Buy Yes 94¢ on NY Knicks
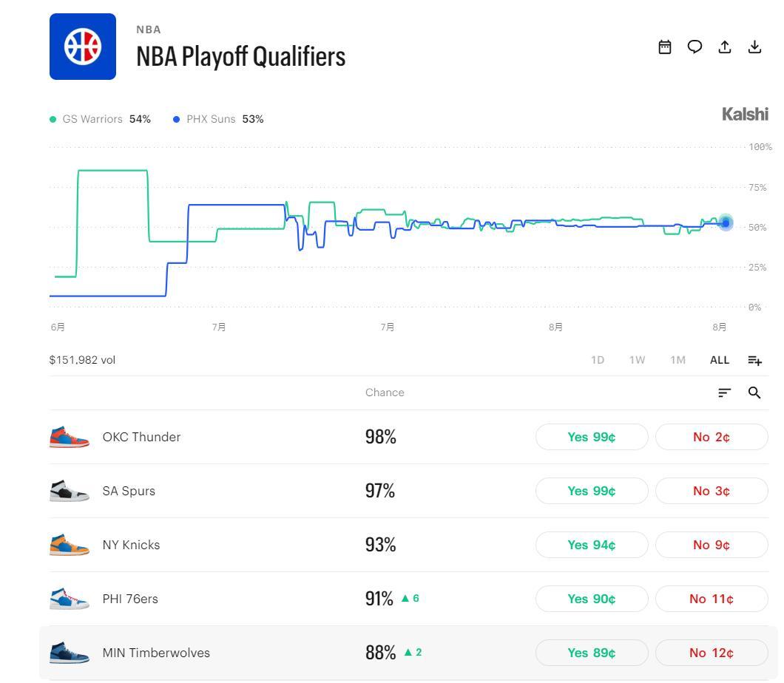The height and width of the screenshot is (683, 784). point(592,545)
